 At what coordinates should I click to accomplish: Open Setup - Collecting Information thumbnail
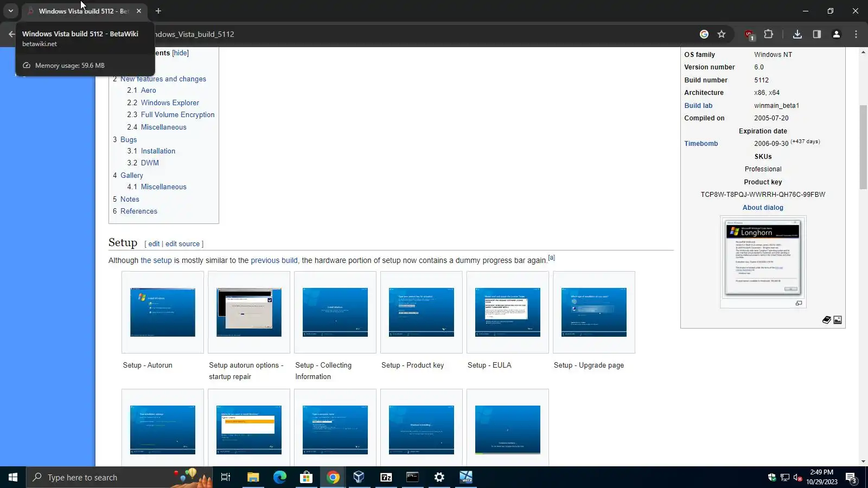335,312
